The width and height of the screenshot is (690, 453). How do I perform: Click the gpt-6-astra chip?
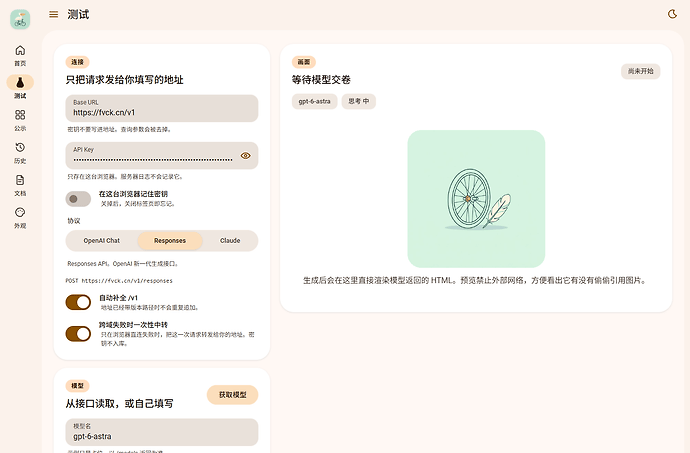[x=315, y=101]
